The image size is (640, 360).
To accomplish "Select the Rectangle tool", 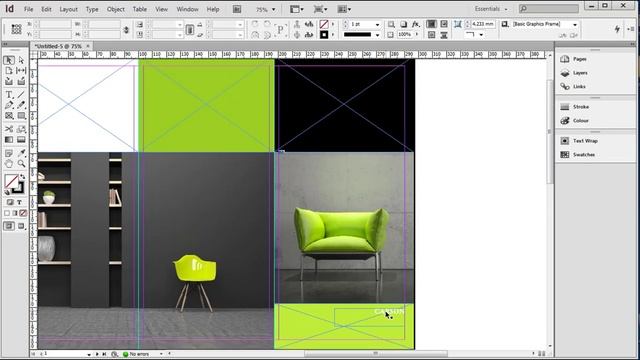I will point(21,116).
